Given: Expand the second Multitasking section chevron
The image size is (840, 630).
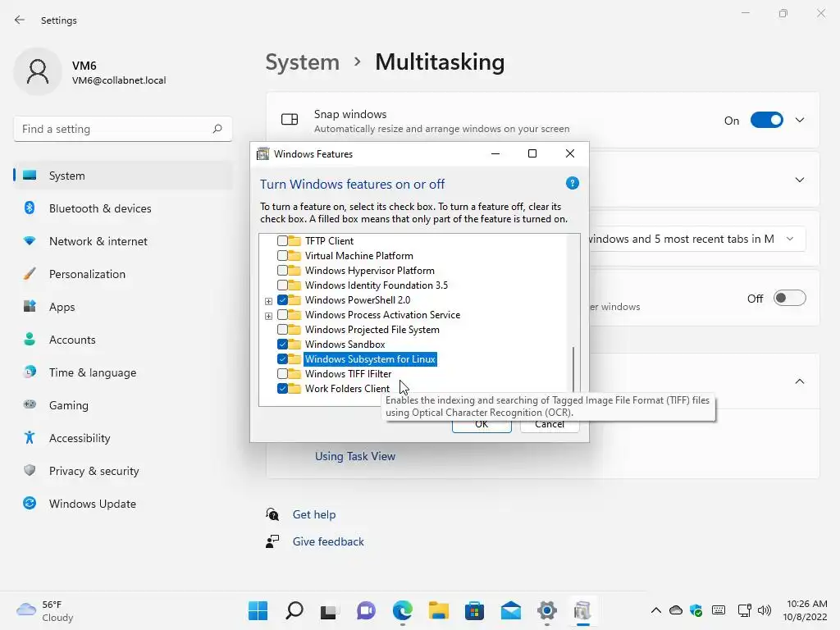Looking at the screenshot, I should coord(799,180).
